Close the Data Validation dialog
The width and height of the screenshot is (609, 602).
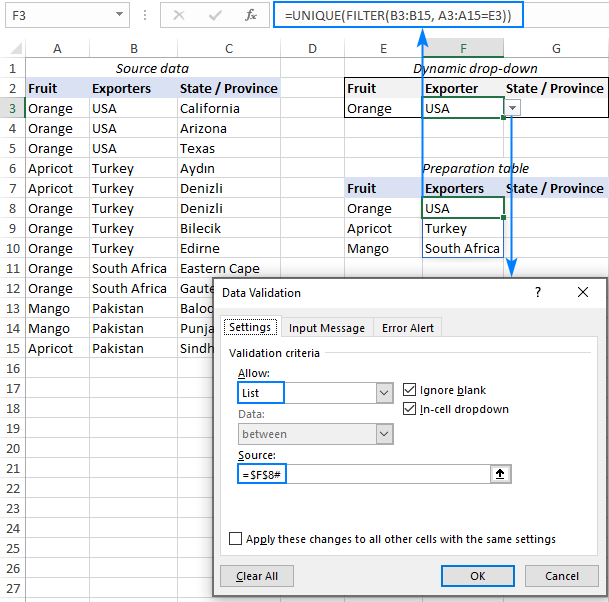click(583, 293)
